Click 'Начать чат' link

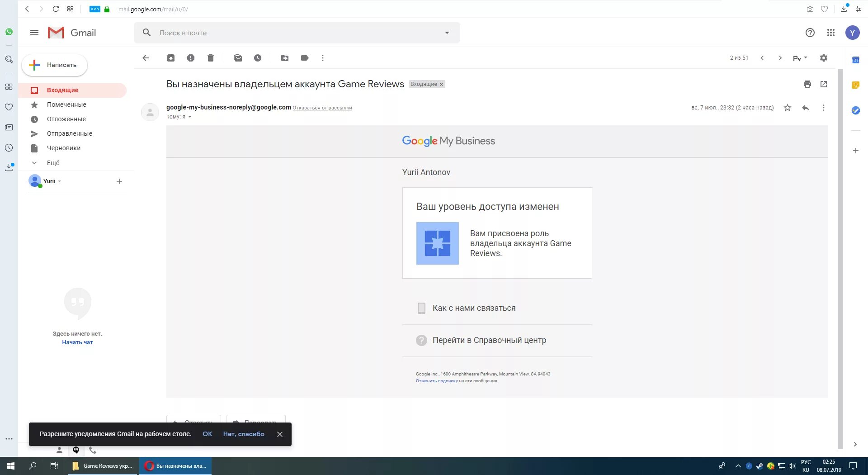[x=77, y=342]
